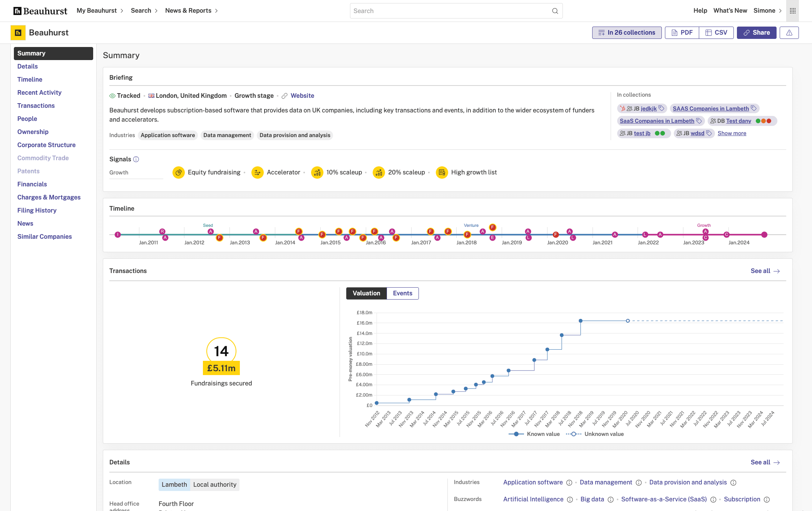Image resolution: width=812 pixels, height=511 pixels.
Task: Click the tag icon next to jedkjk
Action: (x=661, y=109)
